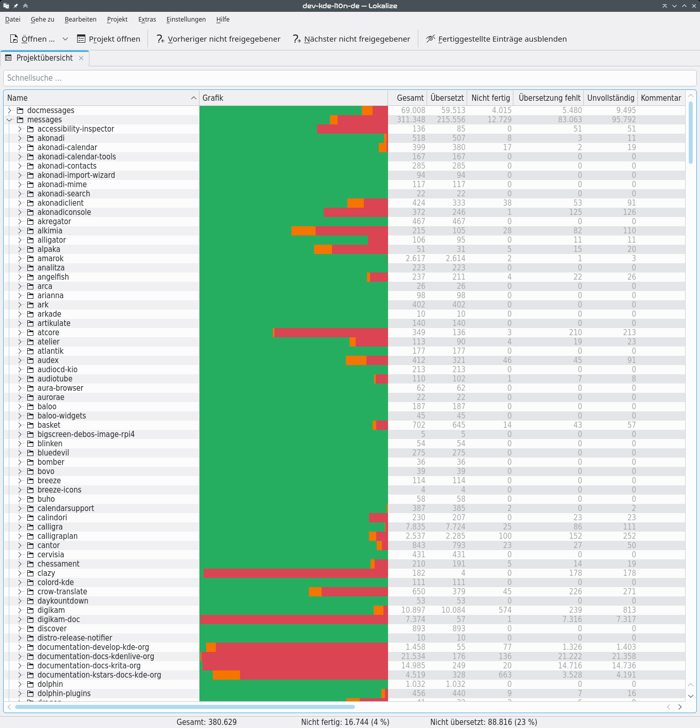Open the Hilfe menu
Viewport: 700px width, 728px height.
[x=223, y=20]
